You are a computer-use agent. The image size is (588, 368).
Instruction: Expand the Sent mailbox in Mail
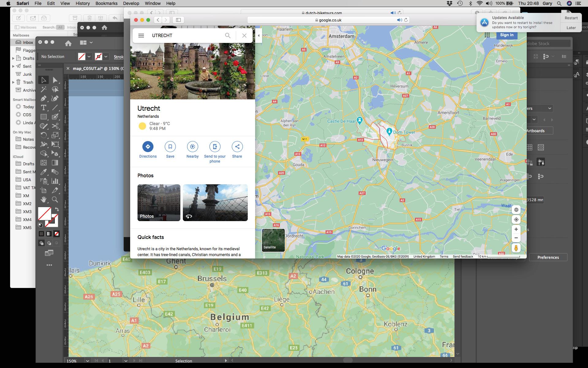(13, 66)
